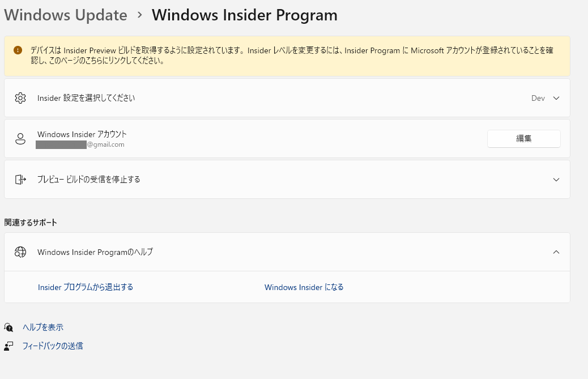
Task: Click the プレビュー ビルドの受信を停止する row label
Action: click(89, 180)
